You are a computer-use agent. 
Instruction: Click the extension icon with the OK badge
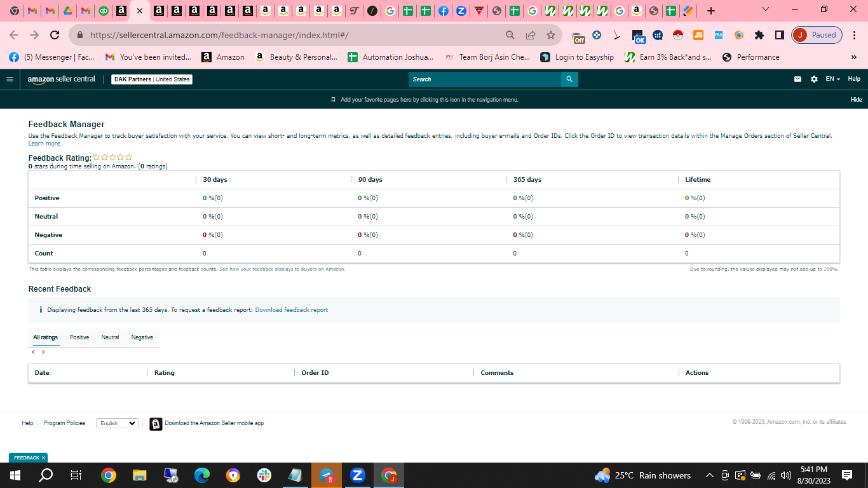(x=639, y=36)
